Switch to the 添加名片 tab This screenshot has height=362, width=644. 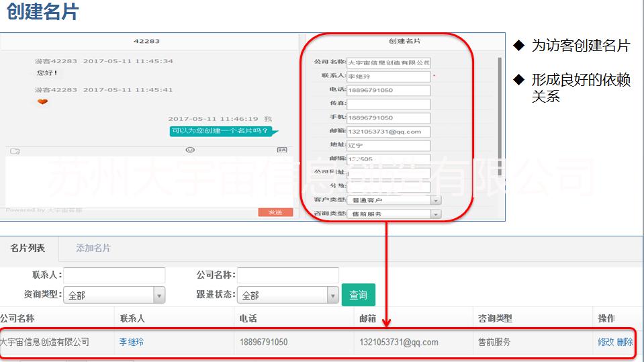pos(93,248)
